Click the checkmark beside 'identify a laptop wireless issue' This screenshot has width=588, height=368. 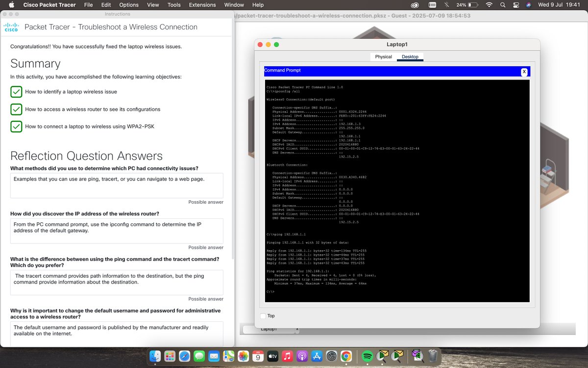click(x=16, y=92)
